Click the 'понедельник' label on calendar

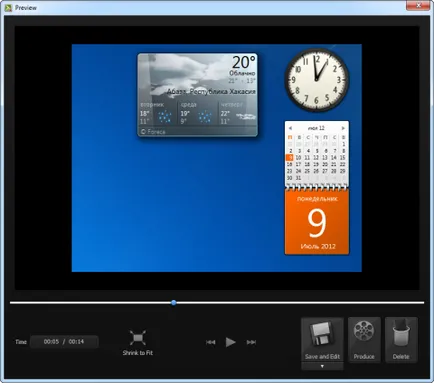point(317,199)
